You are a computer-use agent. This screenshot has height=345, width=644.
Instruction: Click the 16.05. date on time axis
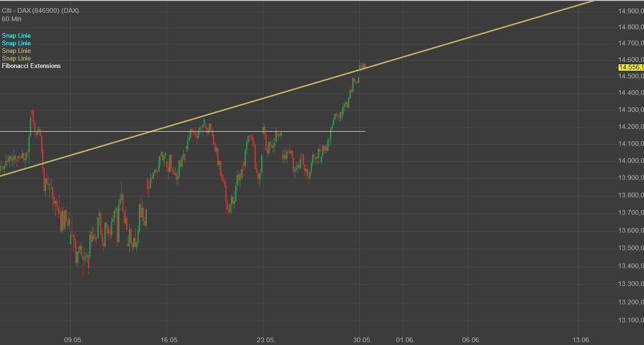[x=169, y=340]
